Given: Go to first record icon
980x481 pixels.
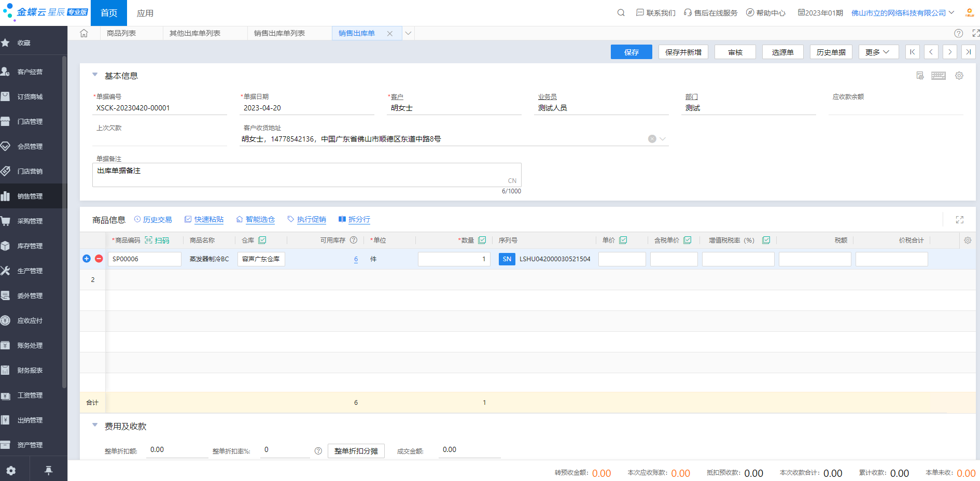Looking at the screenshot, I should [913, 52].
